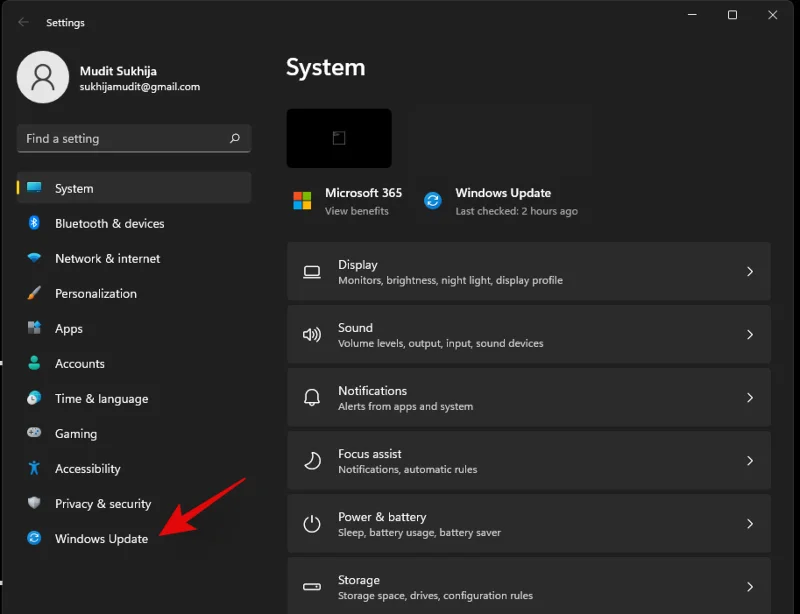Open the Network & internet globe icon

pos(33,259)
